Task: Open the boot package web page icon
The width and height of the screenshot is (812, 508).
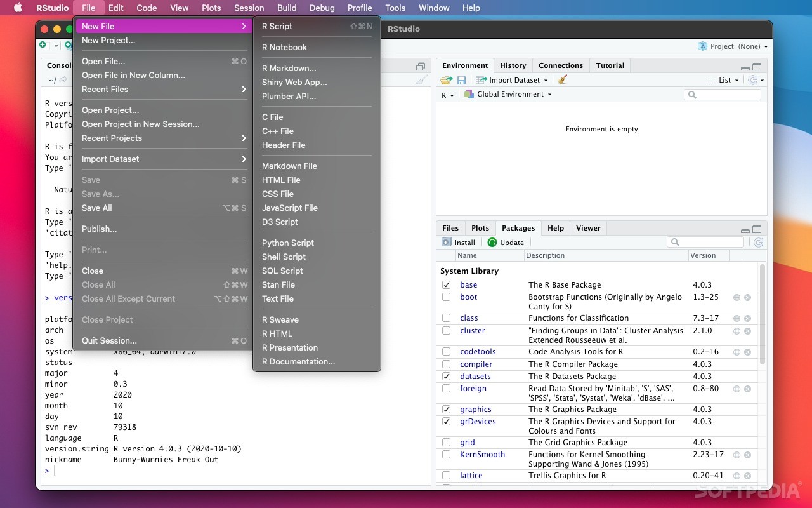Action: click(737, 297)
